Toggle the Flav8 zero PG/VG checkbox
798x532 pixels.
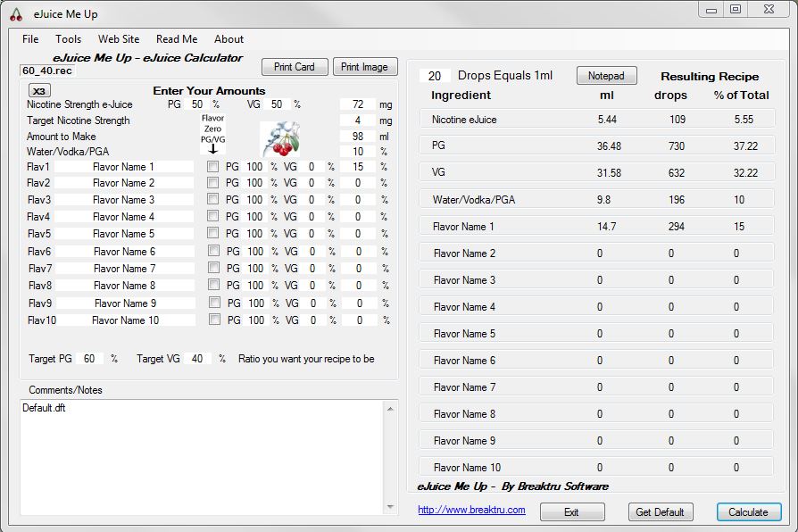(214, 285)
